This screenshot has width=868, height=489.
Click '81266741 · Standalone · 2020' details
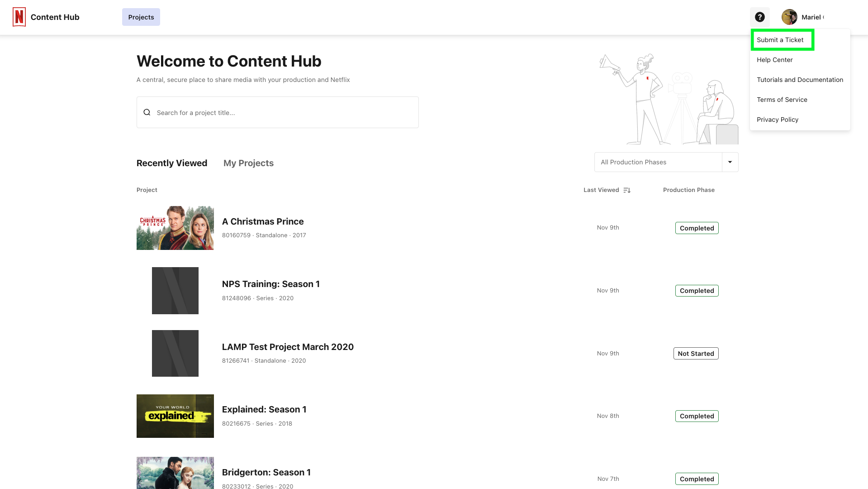point(264,361)
